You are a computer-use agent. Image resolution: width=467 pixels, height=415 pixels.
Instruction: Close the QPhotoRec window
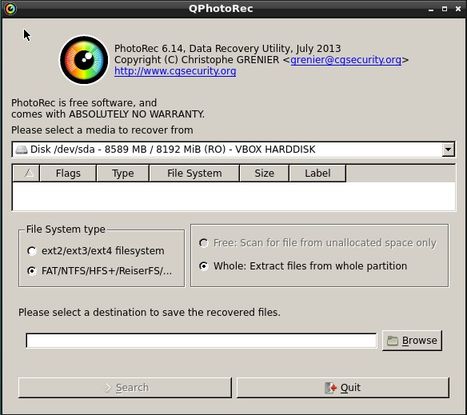click(x=458, y=9)
